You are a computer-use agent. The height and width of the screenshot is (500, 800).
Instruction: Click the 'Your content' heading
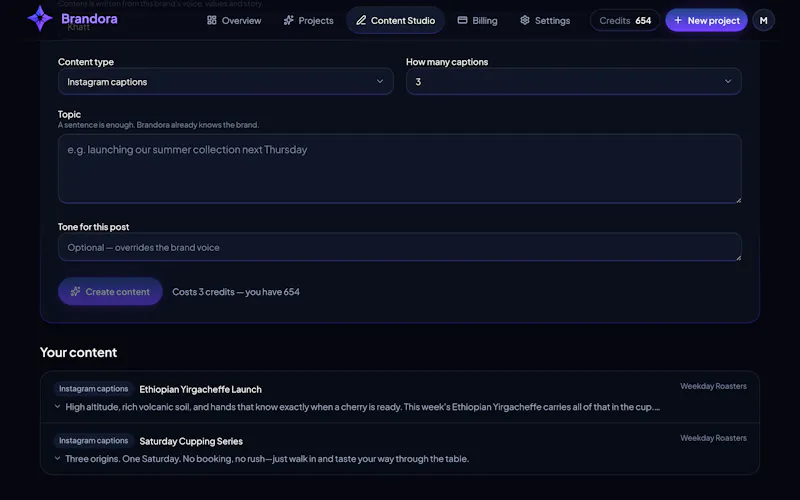point(79,353)
